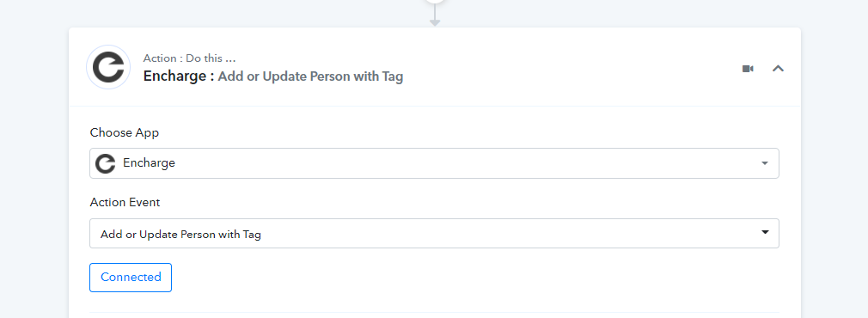The width and height of the screenshot is (868, 318).
Task: Open the Choose App dropdown arrow
Action: point(765,163)
